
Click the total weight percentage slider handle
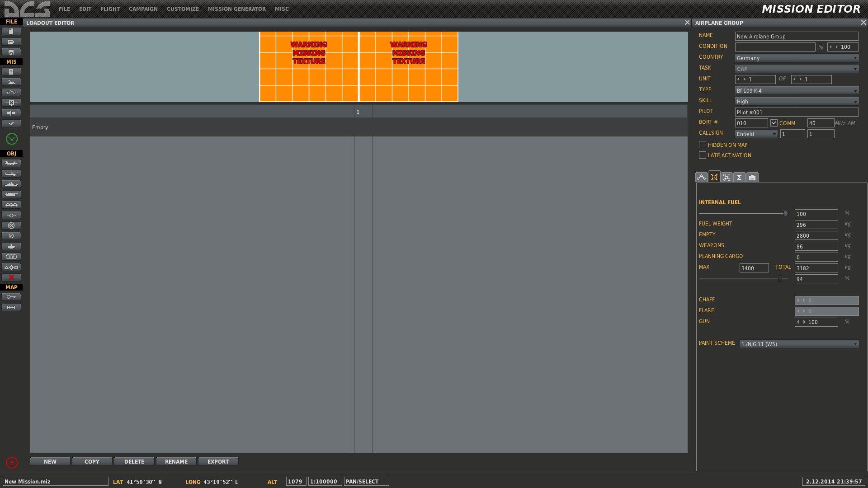click(x=780, y=278)
